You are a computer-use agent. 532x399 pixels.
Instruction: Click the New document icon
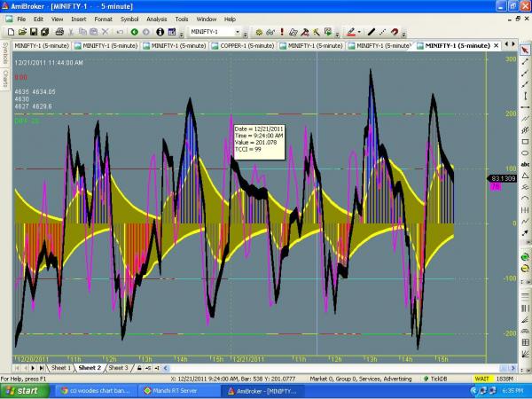[x=11, y=32]
